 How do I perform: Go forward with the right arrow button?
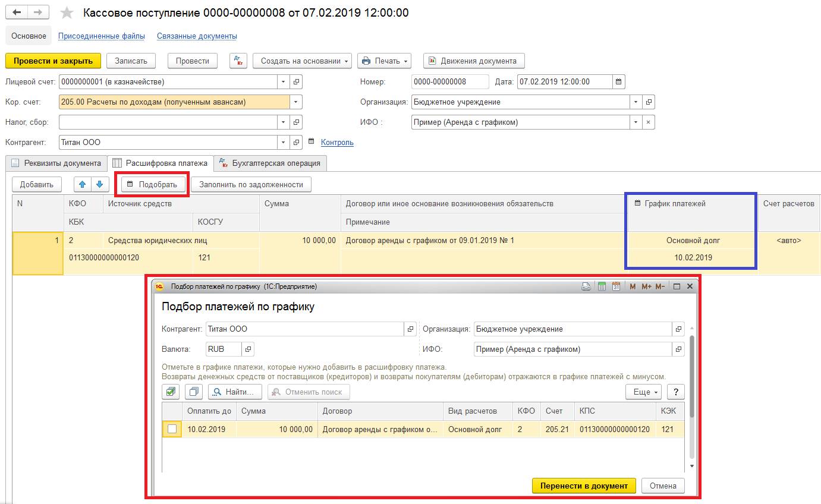pyautogui.click(x=39, y=12)
